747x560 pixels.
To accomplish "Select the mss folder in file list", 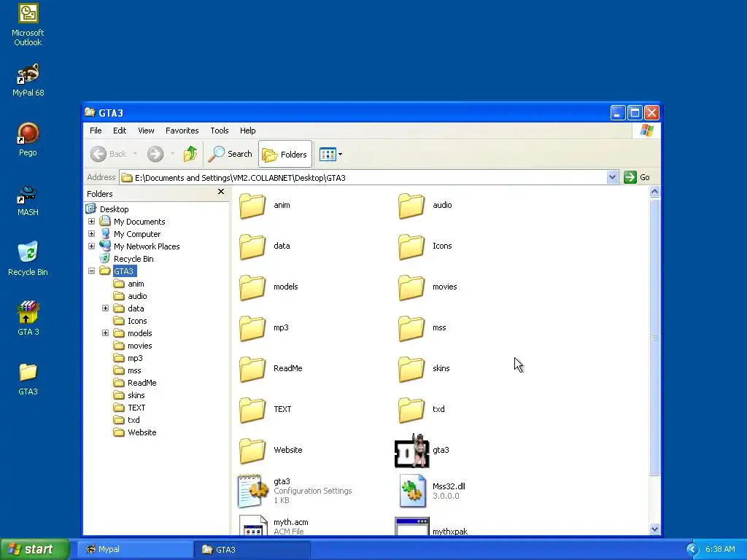I will [x=422, y=327].
